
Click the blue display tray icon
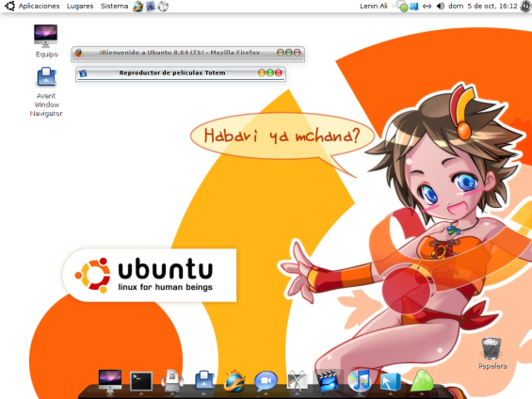coord(414,7)
